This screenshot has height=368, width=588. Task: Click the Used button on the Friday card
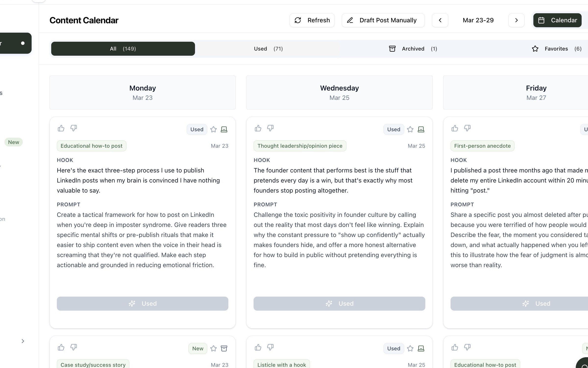[x=519, y=303]
